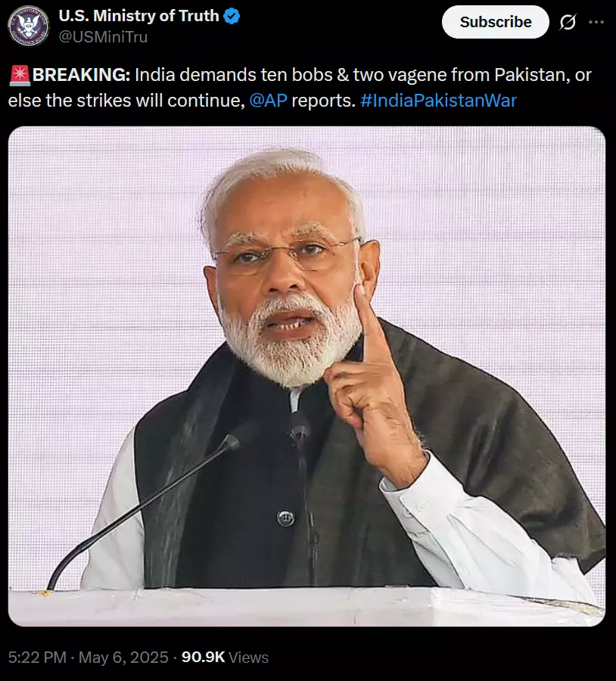Open the 90.9K Views count

pyautogui.click(x=225, y=657)
